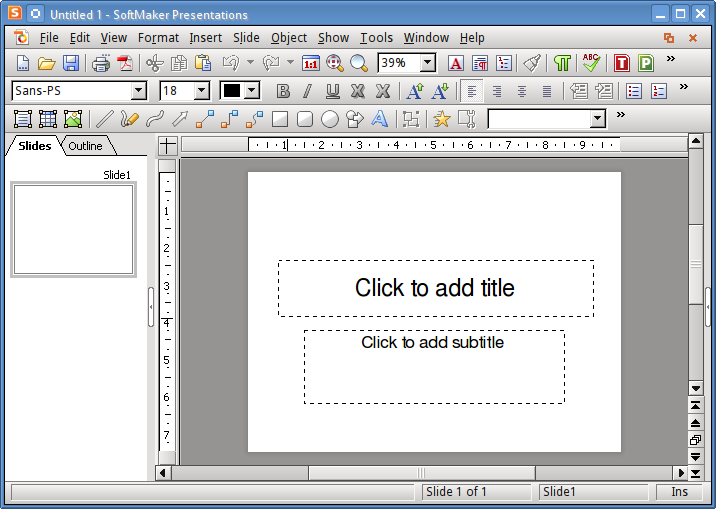The width and height of the screenshot is (716, 509).
Task: Run the spell check icon
Action: coord(591,63)
